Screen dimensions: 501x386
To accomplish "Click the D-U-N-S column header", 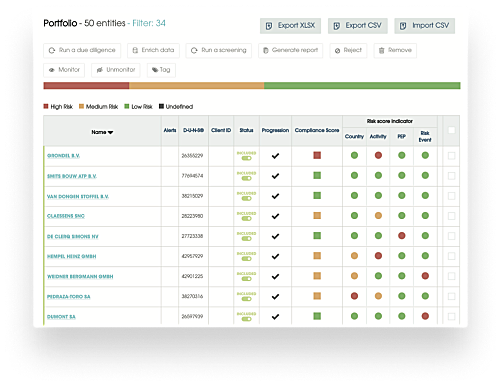I will pos(193,130).
